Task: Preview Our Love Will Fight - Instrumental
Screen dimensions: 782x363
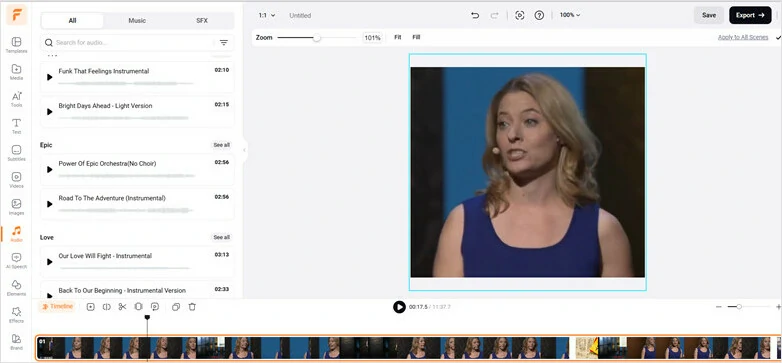Action: (x=49, y=262)
